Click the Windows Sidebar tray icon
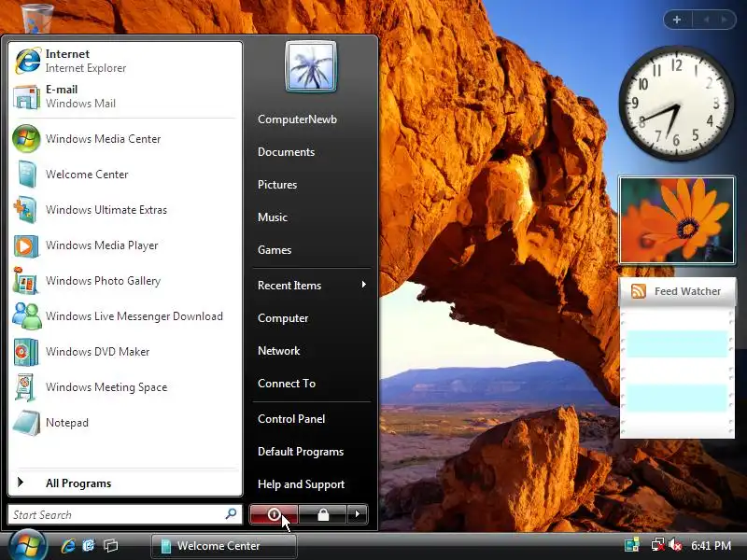 tap(632, 545)
